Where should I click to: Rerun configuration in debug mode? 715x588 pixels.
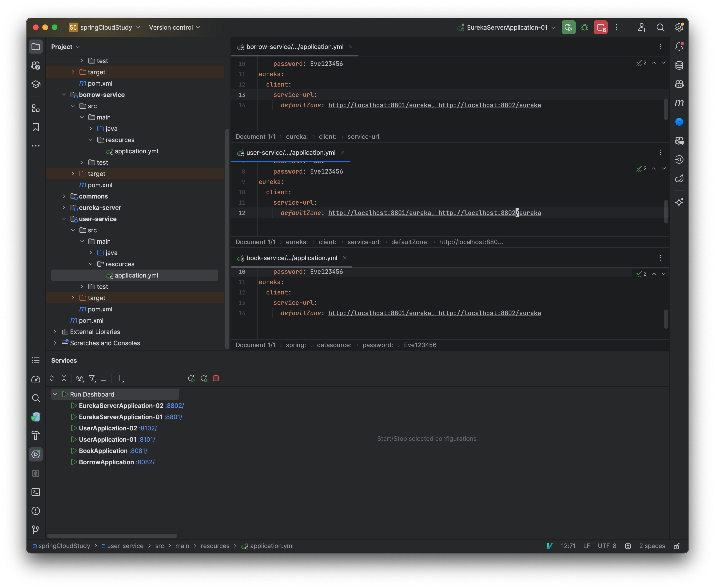(204, 378)
